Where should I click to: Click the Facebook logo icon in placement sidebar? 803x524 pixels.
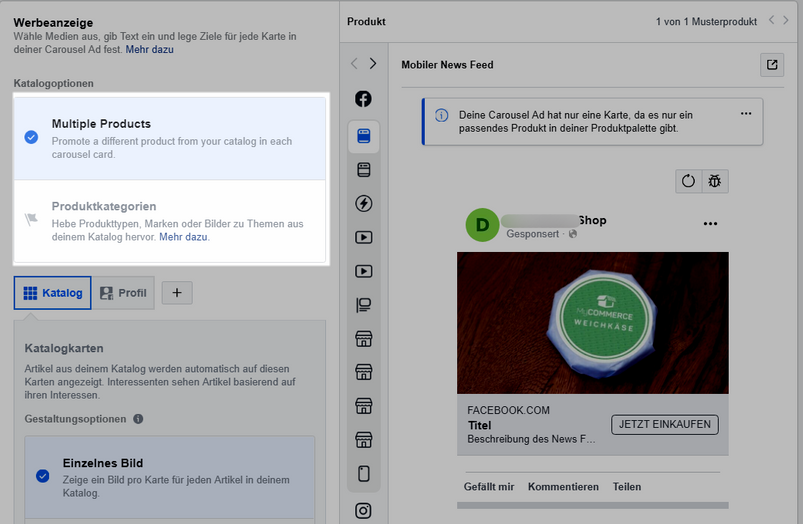pos(363,99)
